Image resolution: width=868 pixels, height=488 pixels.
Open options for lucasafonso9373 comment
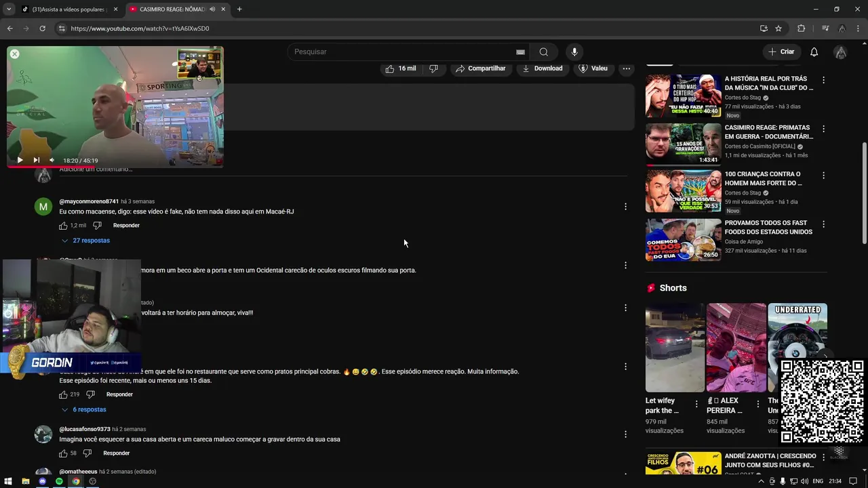point(625,434)
